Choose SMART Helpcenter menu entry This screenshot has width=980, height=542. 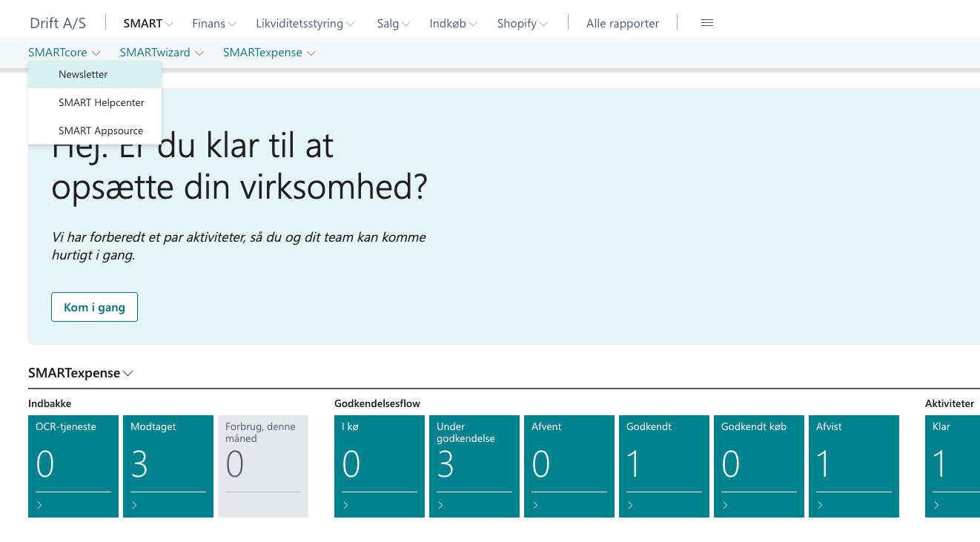[102, 102]
